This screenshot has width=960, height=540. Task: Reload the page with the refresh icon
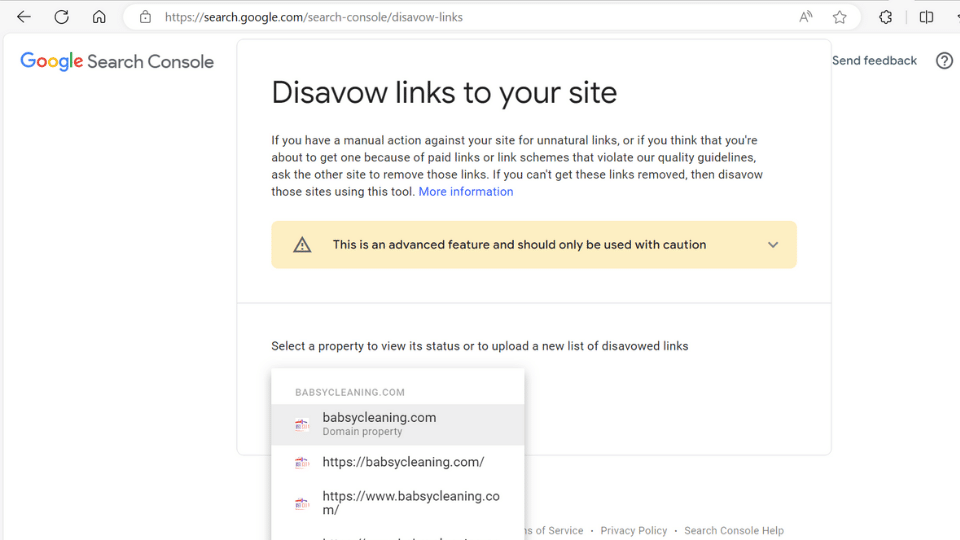click(x=61, y=17)
